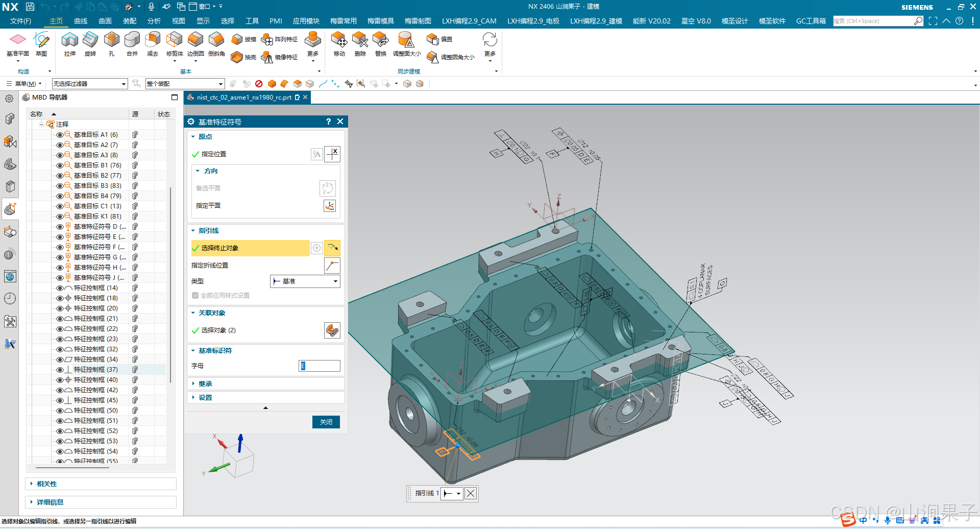This screenshot has height=529, width=980.
Task: Click the 镜像特征 mirror feature tool
Action: [279, 57]
